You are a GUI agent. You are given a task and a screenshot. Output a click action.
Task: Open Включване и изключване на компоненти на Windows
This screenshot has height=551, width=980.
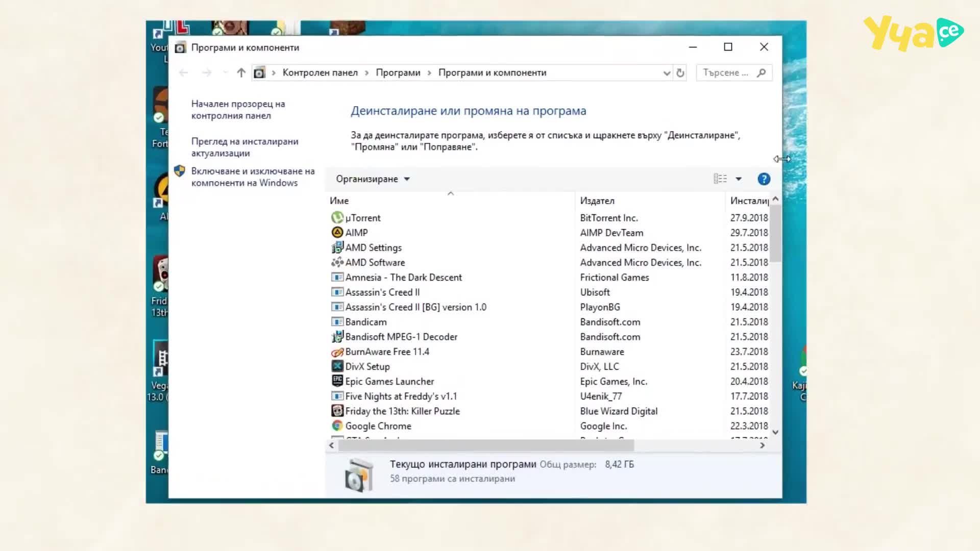click(253, 177)
